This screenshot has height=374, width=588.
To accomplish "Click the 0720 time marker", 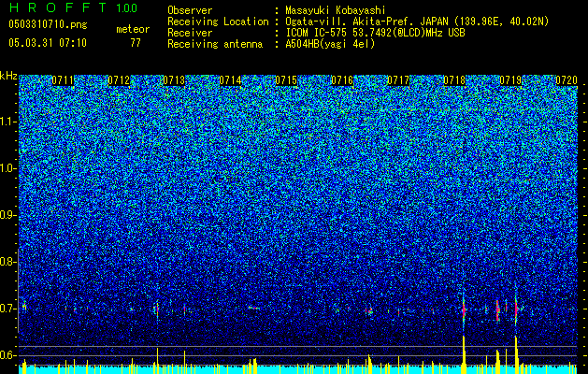I will pos(566,80).
